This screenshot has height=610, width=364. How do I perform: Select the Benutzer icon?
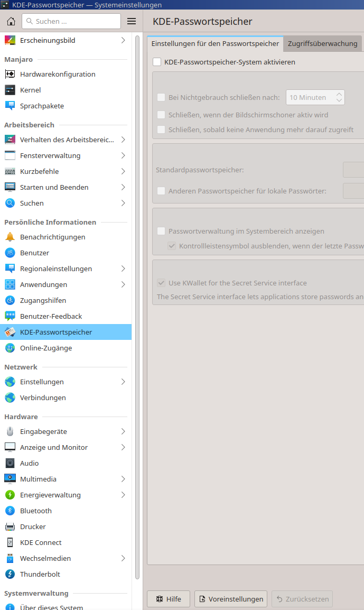[x=10, y=253]
